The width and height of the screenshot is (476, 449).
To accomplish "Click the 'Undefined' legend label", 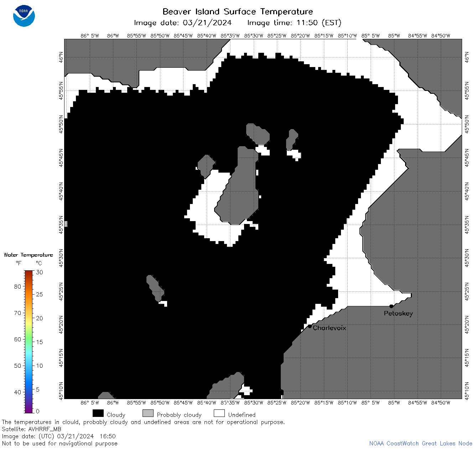I will (x=242, y=415).
